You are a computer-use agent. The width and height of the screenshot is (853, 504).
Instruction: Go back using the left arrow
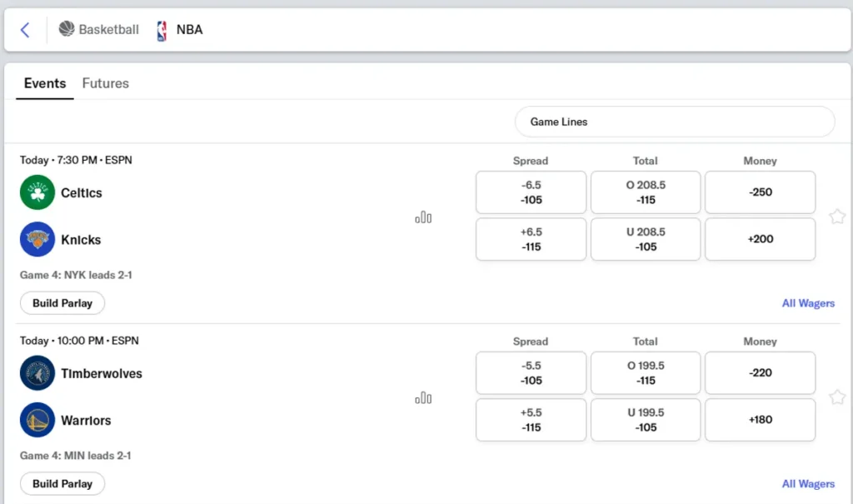[25, 29]
